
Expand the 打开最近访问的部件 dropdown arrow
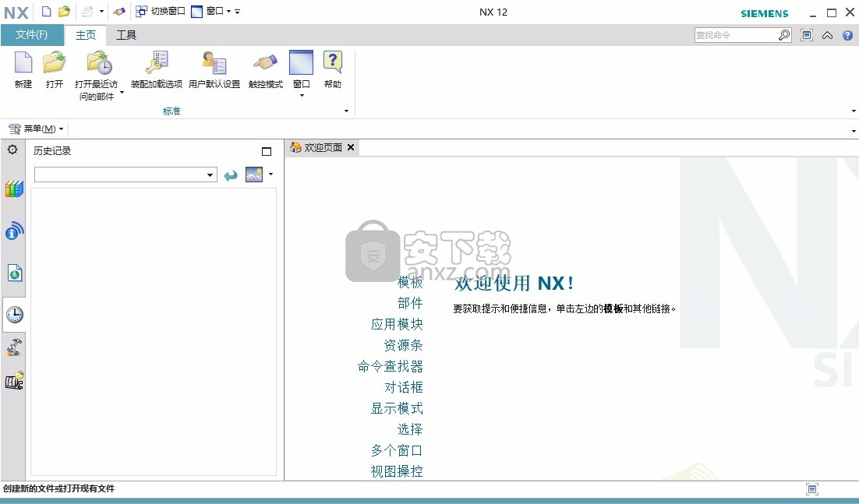click(x=122, y=93)
